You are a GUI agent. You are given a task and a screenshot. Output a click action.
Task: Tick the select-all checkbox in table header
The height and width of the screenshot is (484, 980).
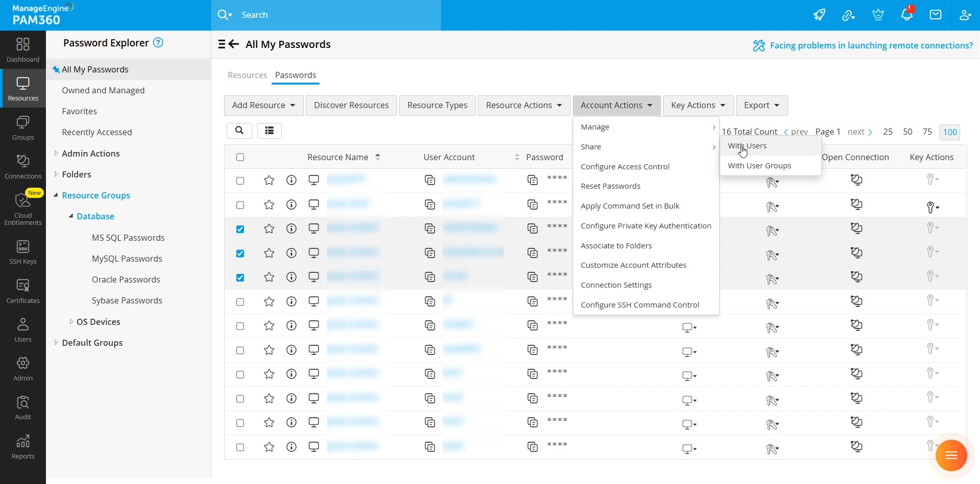tap(240, 157)
